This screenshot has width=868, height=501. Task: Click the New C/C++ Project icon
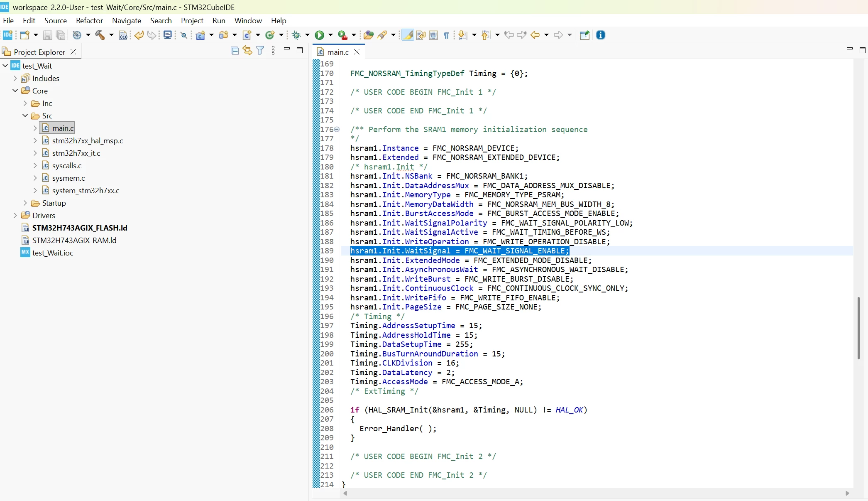(200, 35)
